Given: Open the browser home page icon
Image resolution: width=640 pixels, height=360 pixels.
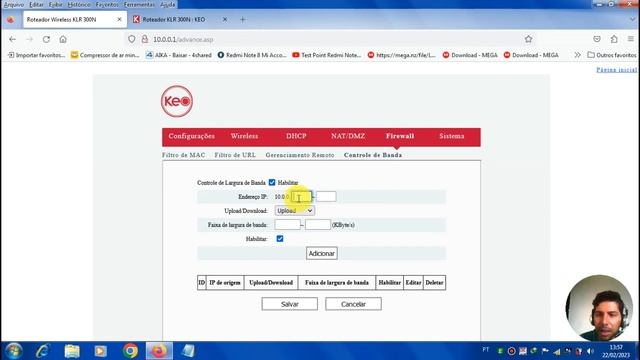Looking at the screenshot, I should tap(63, 39).
